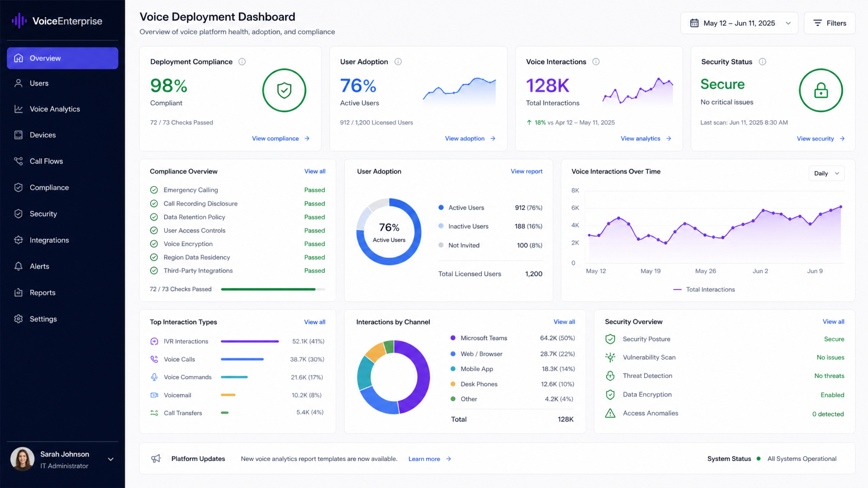Click the Voice Commands microphone icon

154,377
